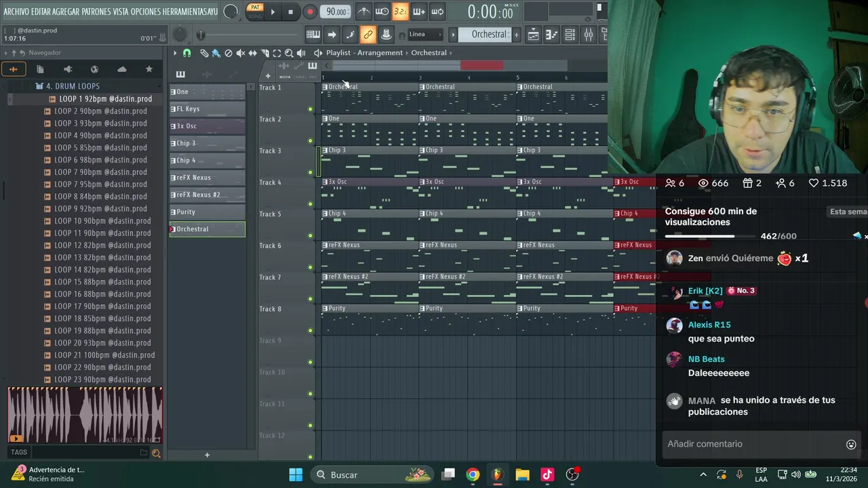Select the selection rectangle tool
This screenshot has width=868, height=488.
click(277, 53)
